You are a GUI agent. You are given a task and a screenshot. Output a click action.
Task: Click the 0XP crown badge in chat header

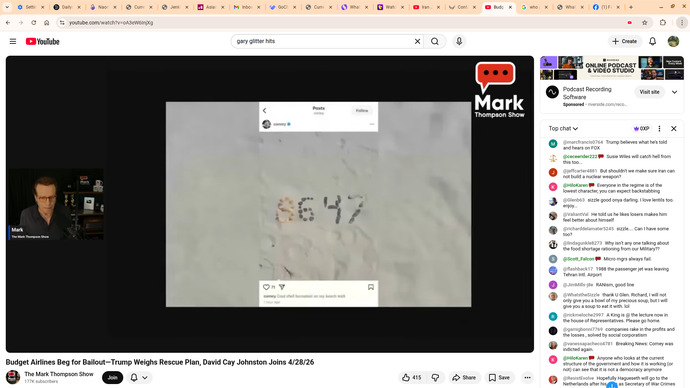(642, 128)
